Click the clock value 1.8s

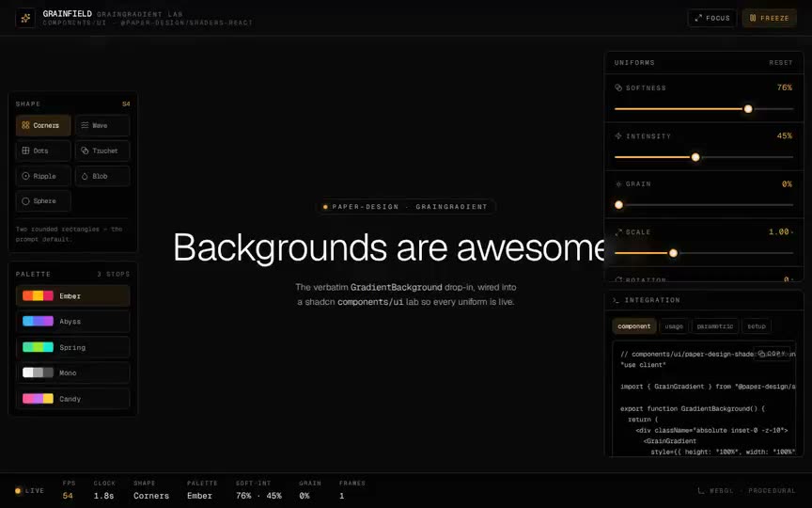pos(103,496)
